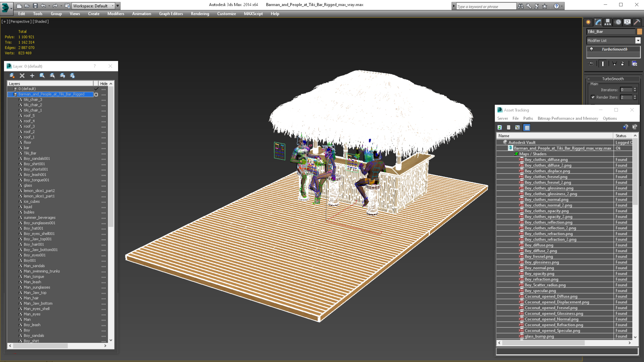644x362 pixels.
Task: Toggle Render Iters checkbox in TurboSmooth
Action: click(593, 97)
